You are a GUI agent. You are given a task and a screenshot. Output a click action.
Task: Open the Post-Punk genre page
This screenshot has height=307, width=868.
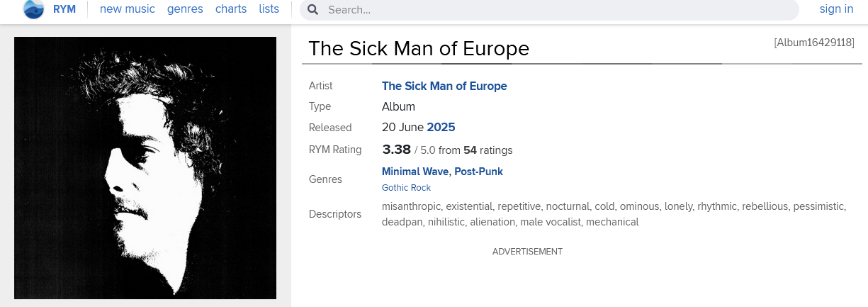point(479,172)
